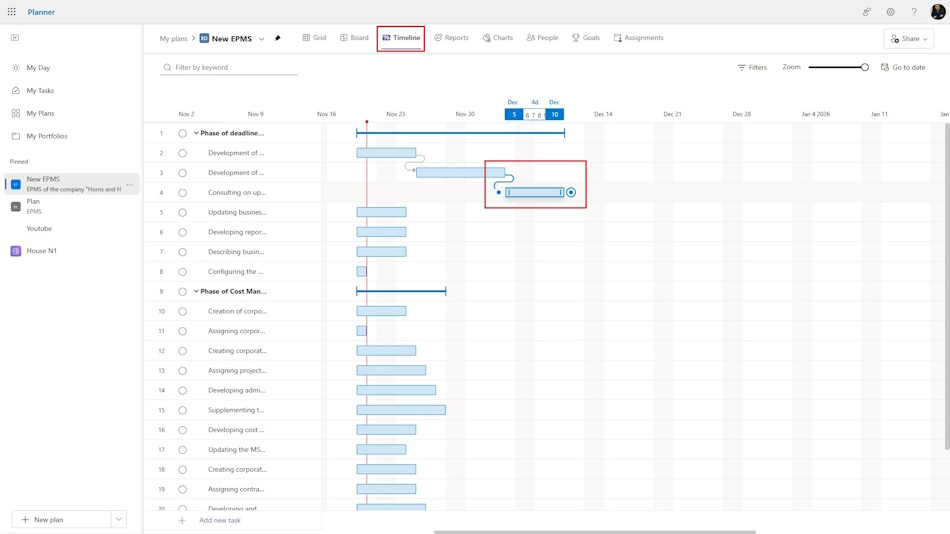Open the user profile avatar

[938, 12]
